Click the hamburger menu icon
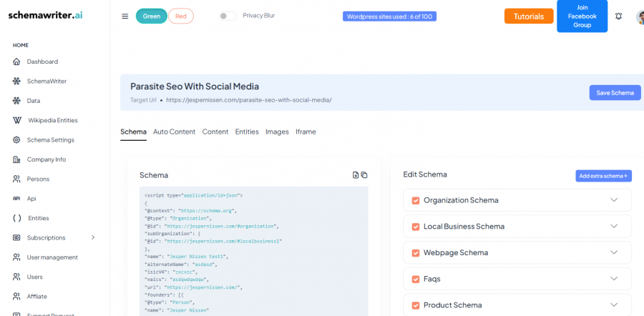This screenshot has width=644, height=316. [x=125, y=16]
